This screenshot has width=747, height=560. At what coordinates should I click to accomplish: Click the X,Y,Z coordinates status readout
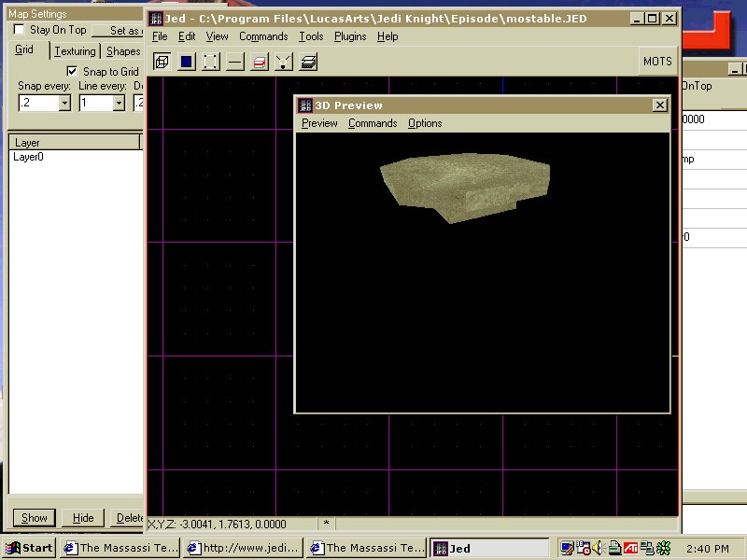pyautogui.click(x=217, y=525)
